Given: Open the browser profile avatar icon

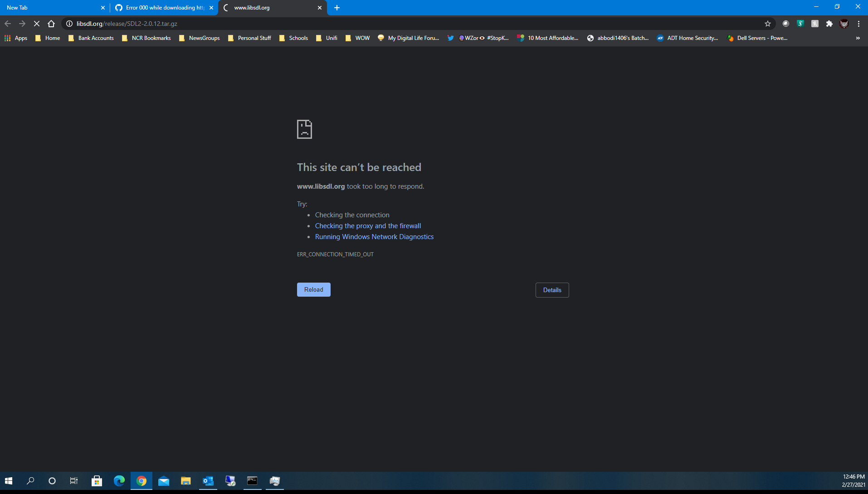Looking at the screenshot, I should point(844,24).
